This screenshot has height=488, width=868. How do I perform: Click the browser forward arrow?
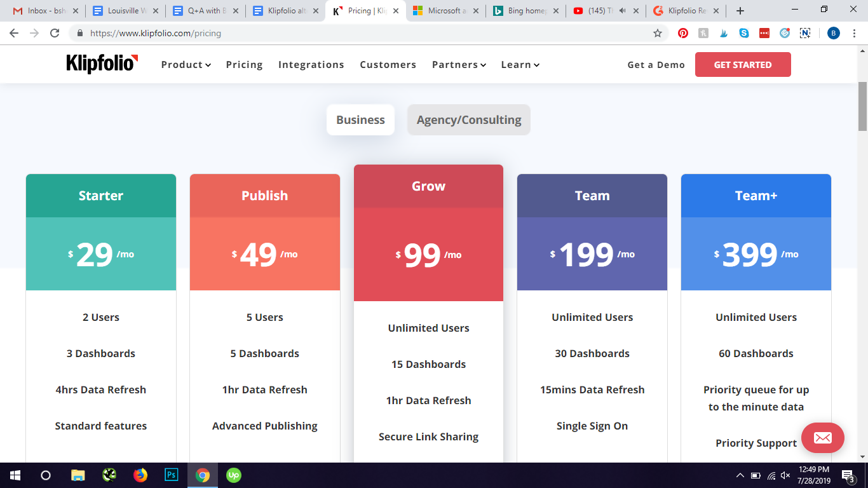pyautogui.click(x=34, y=33)
